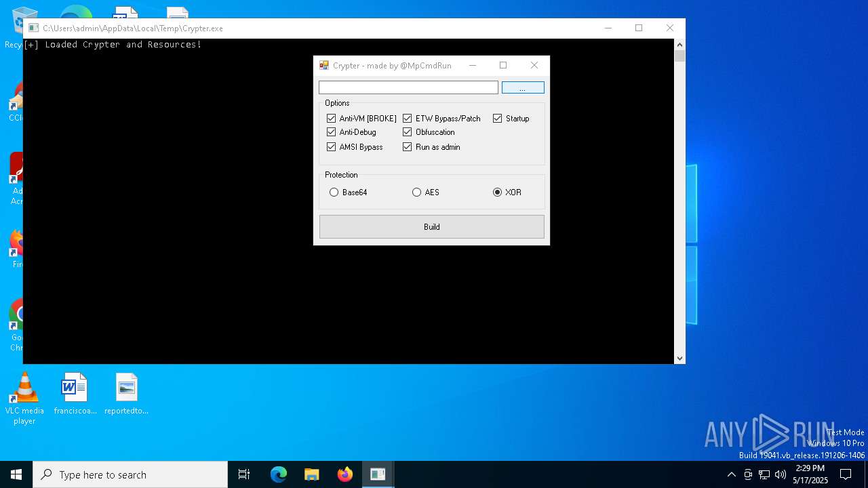The height and width of the screenshot is (488, 868).
Task: Click the console scrollbar up arrow
Action: tap(679, 45)
